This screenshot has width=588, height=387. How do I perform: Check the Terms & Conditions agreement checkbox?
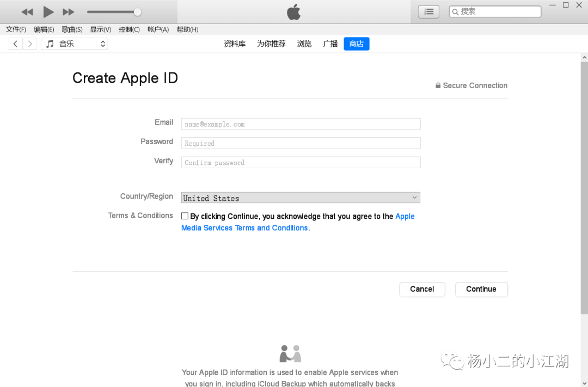tap(185, 216)
